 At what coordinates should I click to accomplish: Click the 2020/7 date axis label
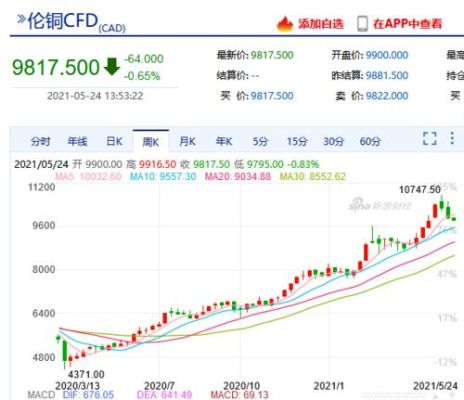(159, 386)
